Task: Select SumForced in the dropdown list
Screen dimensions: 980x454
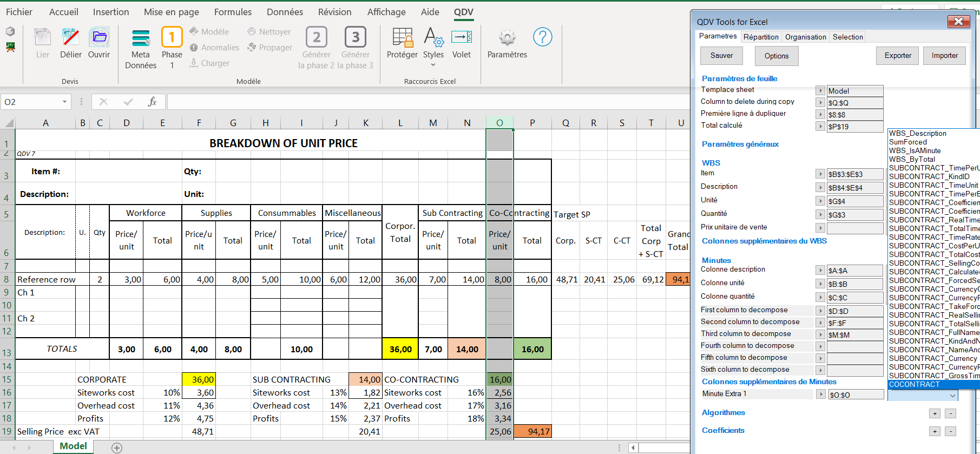Action: 934,142
